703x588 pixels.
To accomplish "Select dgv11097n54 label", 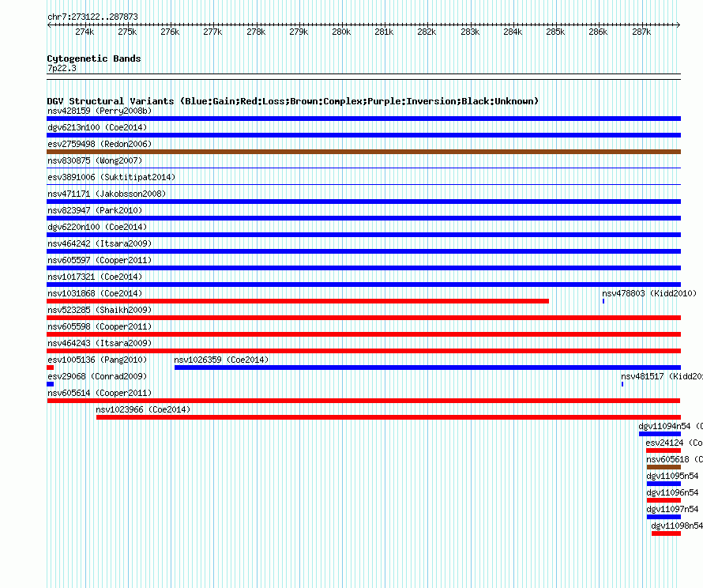I will coord(672,509).
